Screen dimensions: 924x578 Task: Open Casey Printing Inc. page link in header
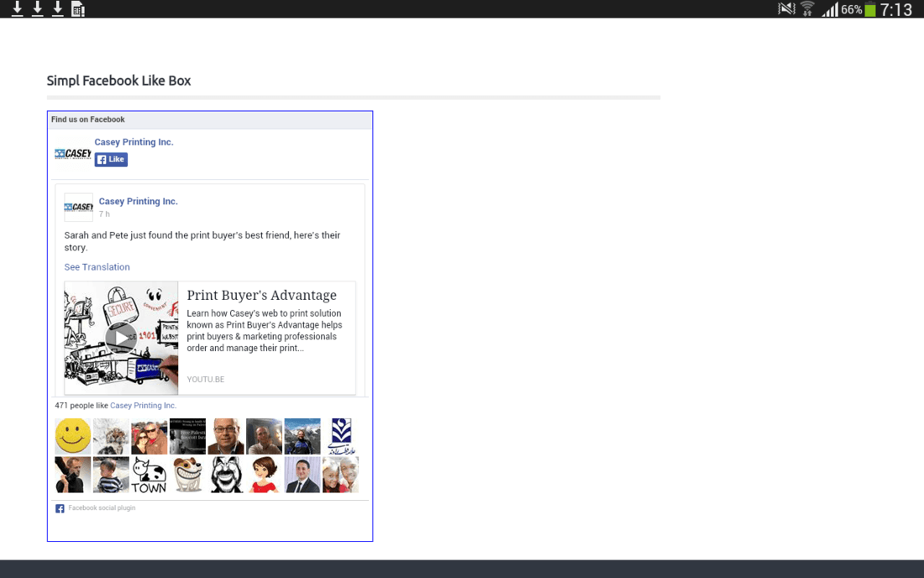click(x=134, y=142)
